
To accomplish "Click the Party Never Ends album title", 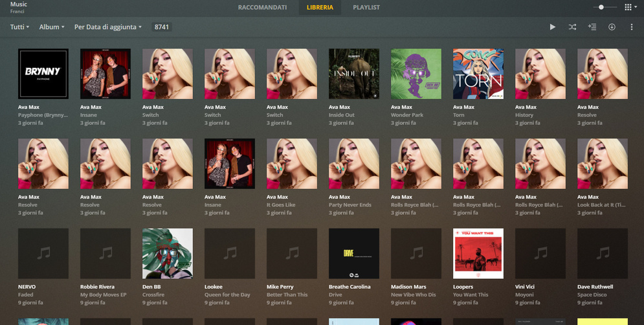I will pyautogui.click(x=350, y=205).
